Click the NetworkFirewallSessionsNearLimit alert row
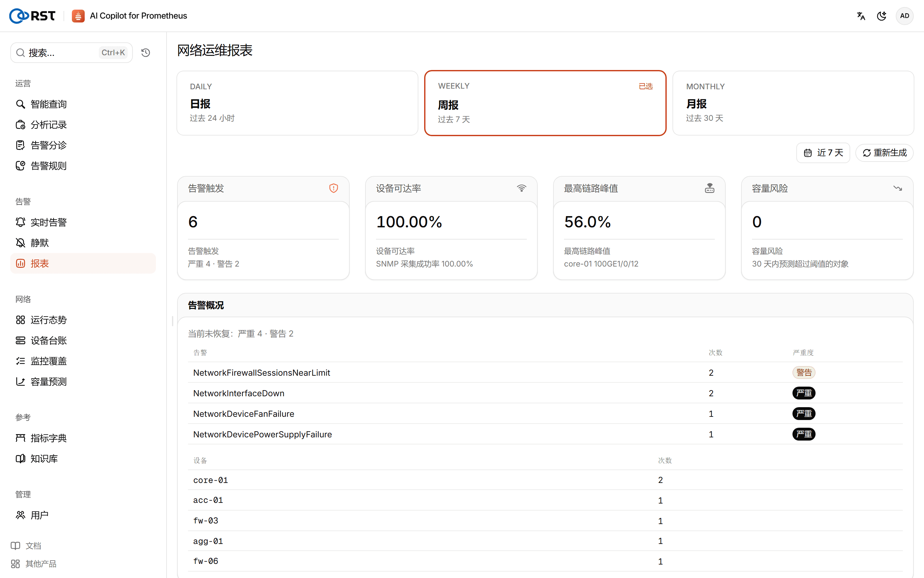 [545, 373]
